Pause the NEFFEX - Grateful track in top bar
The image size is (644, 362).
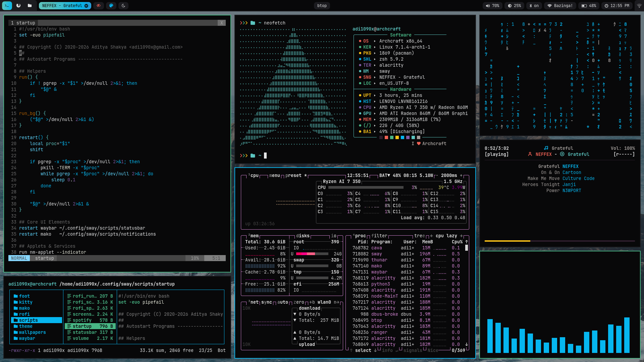point(86,6)
